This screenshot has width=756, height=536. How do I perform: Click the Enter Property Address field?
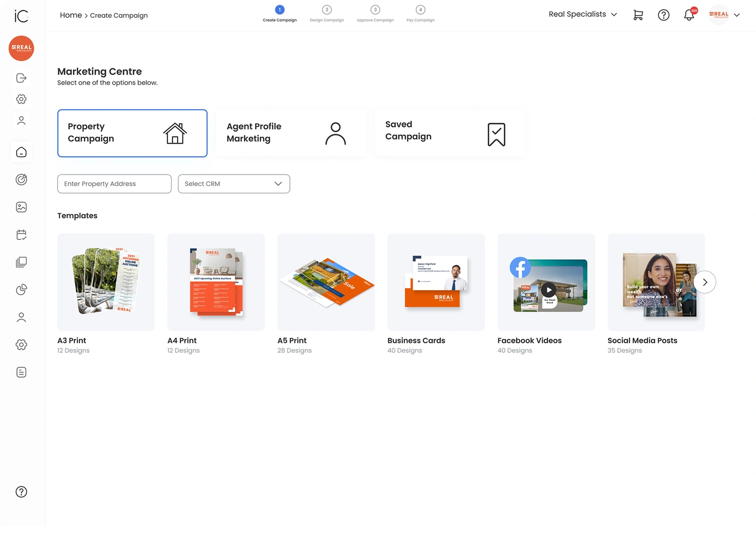click(x=114, y=184)
